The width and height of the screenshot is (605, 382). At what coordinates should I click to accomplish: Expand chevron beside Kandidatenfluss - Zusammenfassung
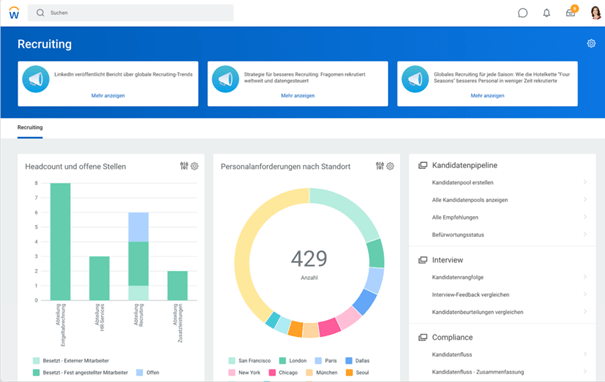[585, 371]
